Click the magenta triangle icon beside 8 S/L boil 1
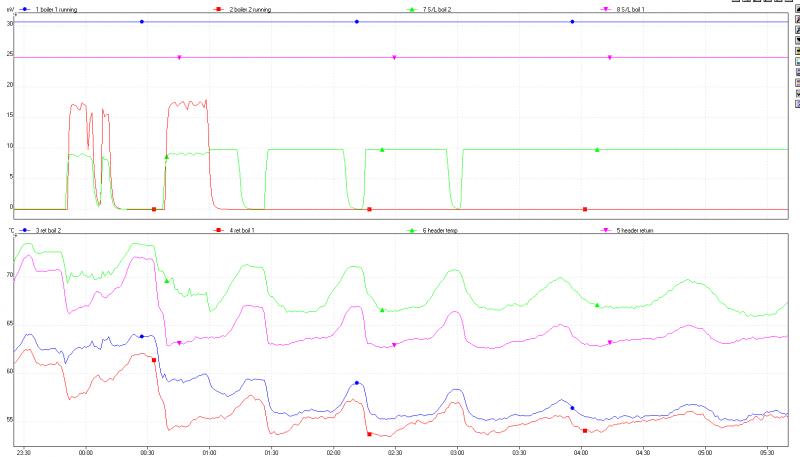The width and height of the screenshot is (800, 458). tap(606, 9)
